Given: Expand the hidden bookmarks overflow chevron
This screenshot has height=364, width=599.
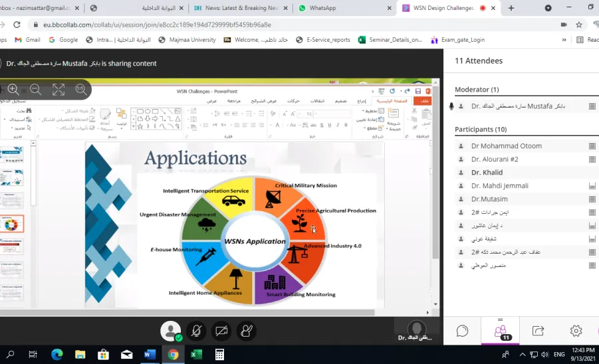Looking at the screenshot, I should [564, 40].
